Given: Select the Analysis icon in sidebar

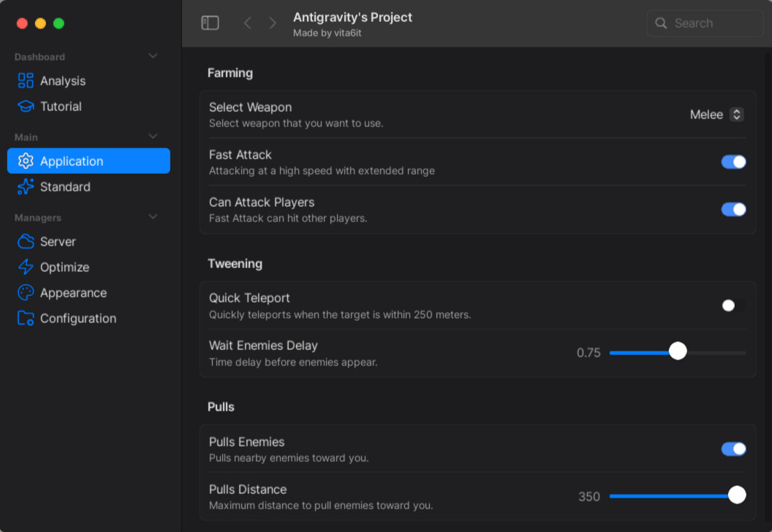Looking at the screenshot, I should pos(26,80).
